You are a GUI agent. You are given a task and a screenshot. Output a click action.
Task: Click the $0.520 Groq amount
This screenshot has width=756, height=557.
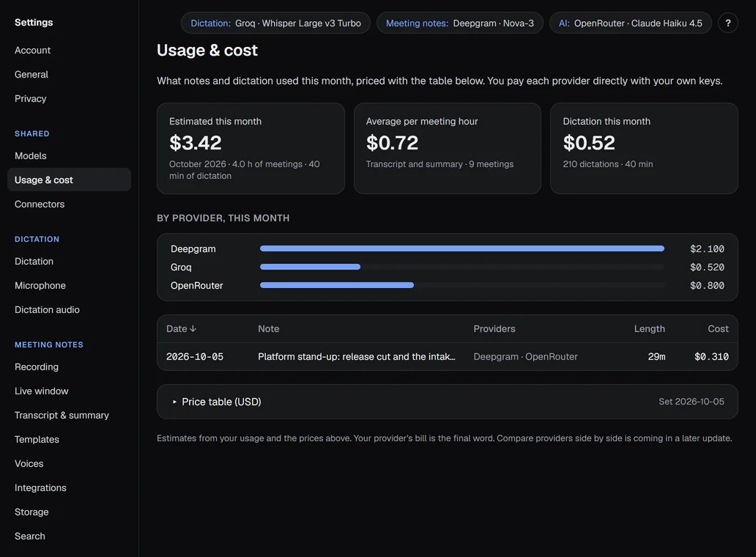click(707, 268)
